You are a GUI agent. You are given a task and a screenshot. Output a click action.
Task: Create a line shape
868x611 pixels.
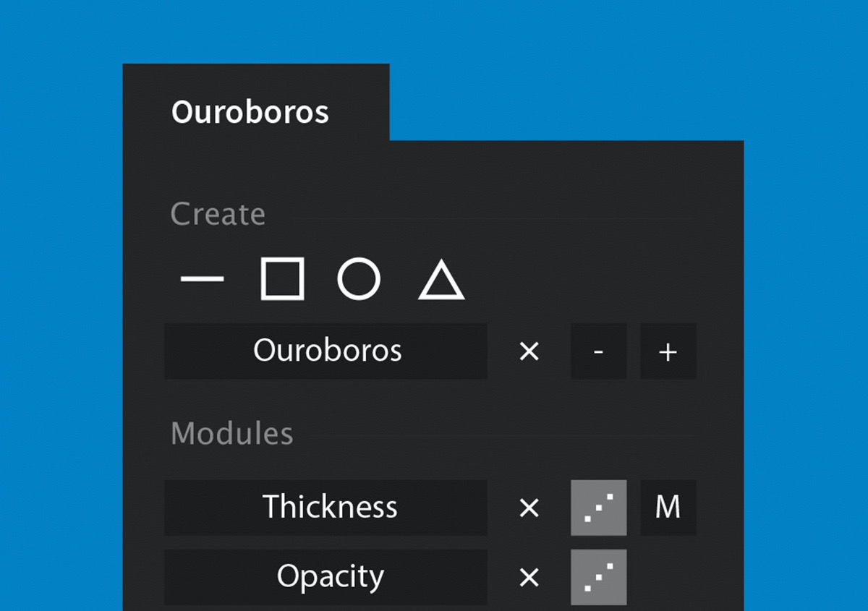[x=202, y=279]
